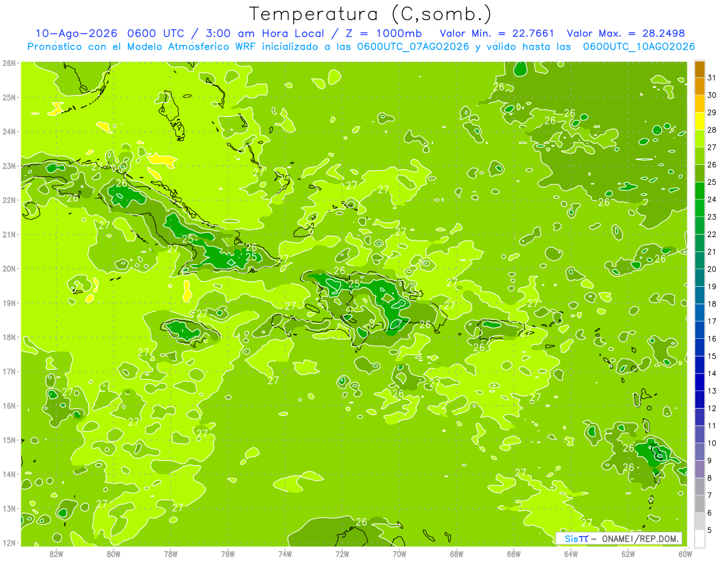Click the 64W longitude label

tap(571, 554)
